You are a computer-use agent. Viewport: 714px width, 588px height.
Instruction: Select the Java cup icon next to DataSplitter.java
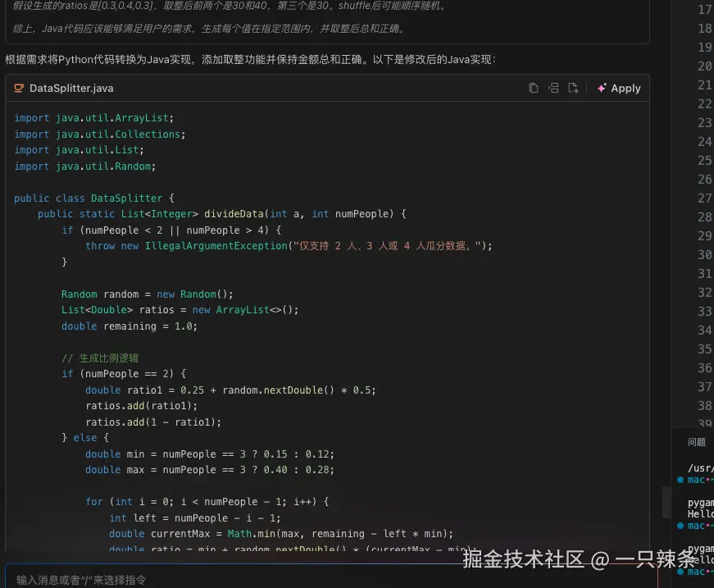pyautogui.click(x=19, y=88)
